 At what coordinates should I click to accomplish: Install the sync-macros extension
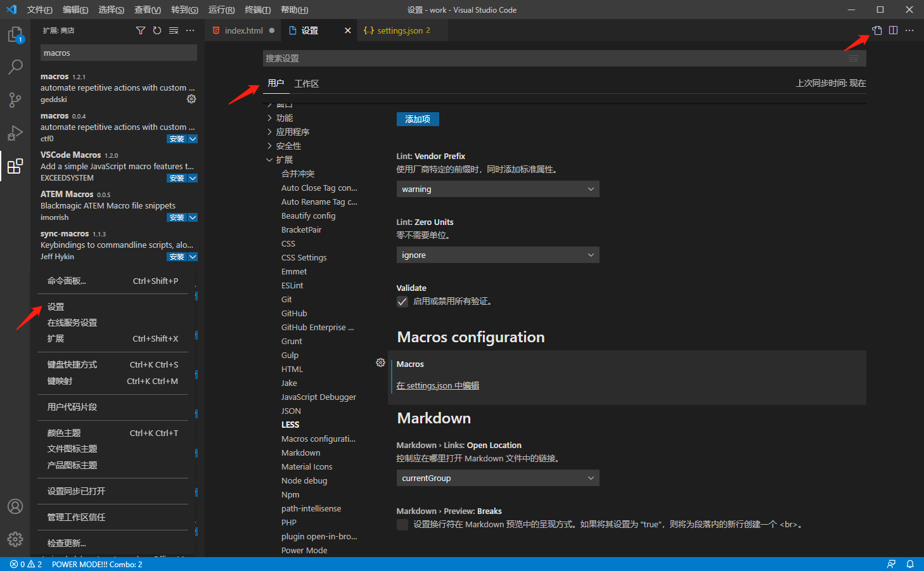[x=177, y=257]
